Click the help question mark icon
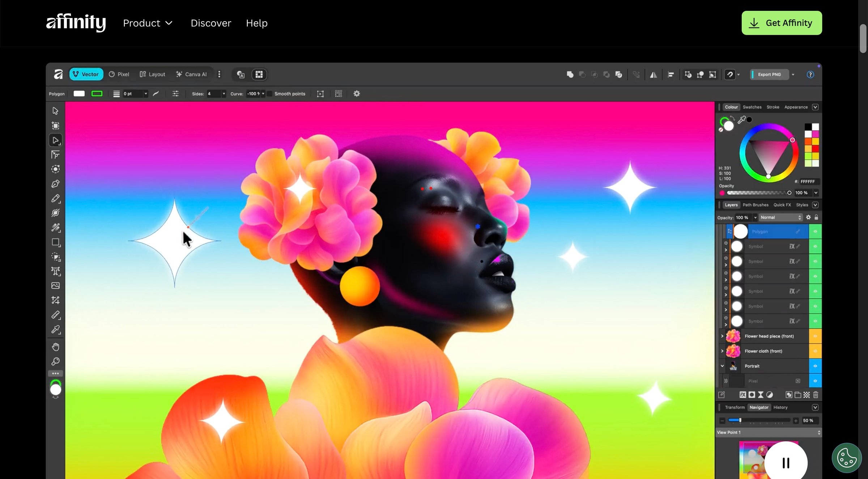 pos(810,74)
